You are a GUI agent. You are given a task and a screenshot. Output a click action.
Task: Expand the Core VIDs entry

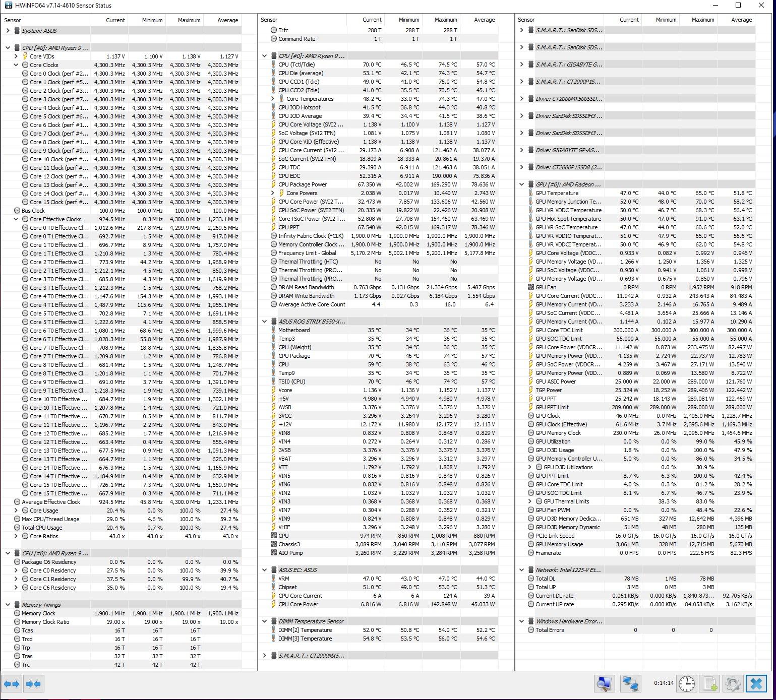point(16,56)
